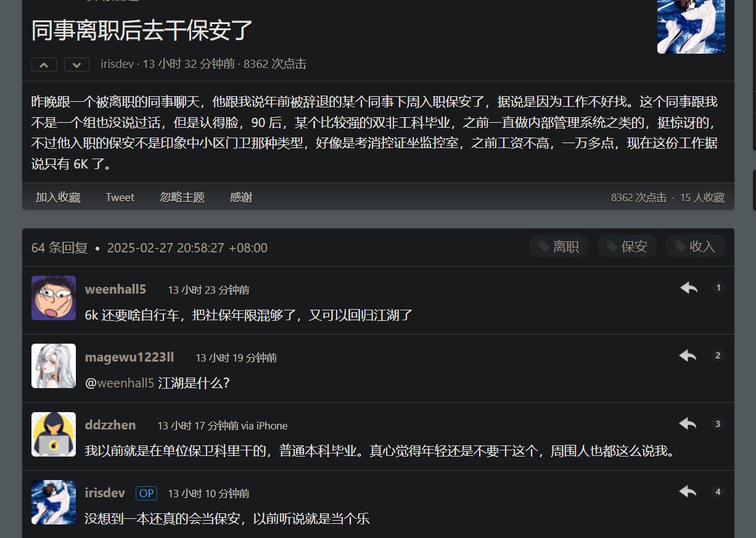The height and width of the screenshot is (538, 756).
Task: Downvote the topic with down arrow
Action: pos(76,64)
